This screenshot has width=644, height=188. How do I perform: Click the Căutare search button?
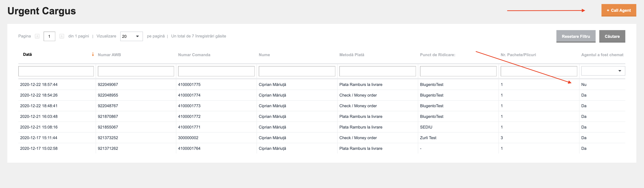(x=612, y=36)
